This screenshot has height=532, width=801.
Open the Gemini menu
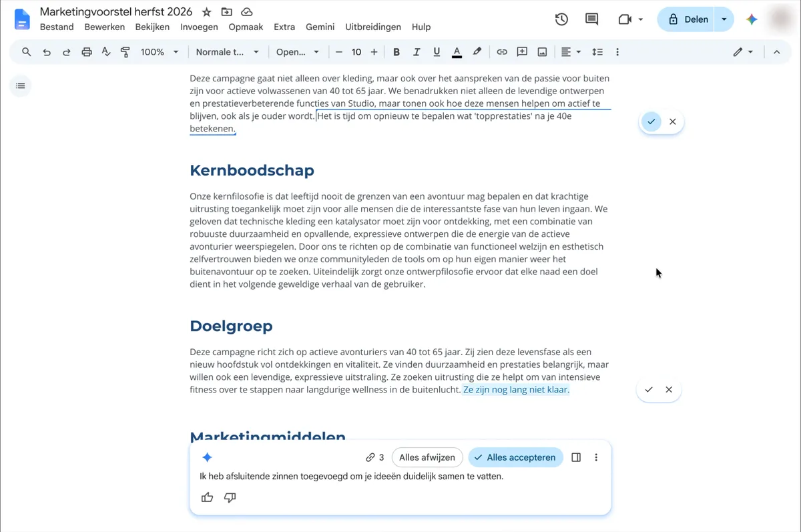[320, 27]
